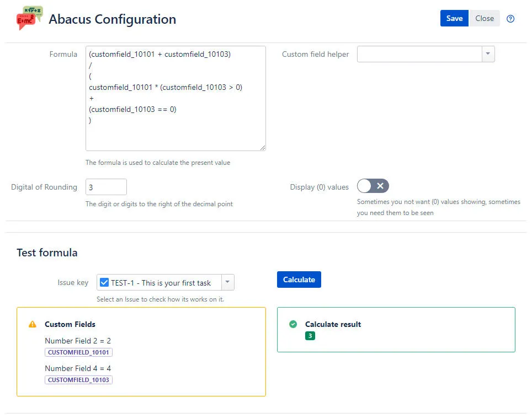Click the CUSTOMFIELD_10101 tag
This screenshot has width=532, height=419.
[78, 352]
